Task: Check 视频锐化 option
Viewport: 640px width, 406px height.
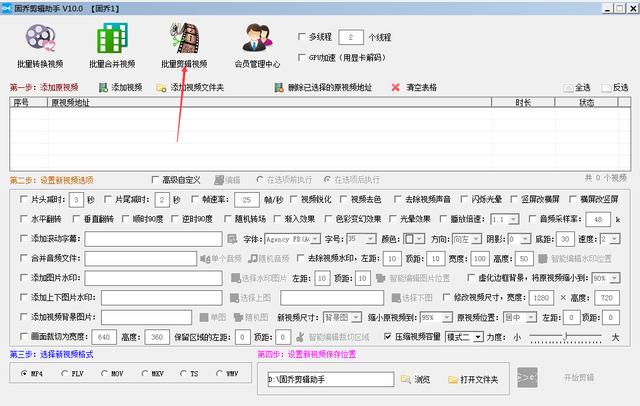Action: [293, 199]
